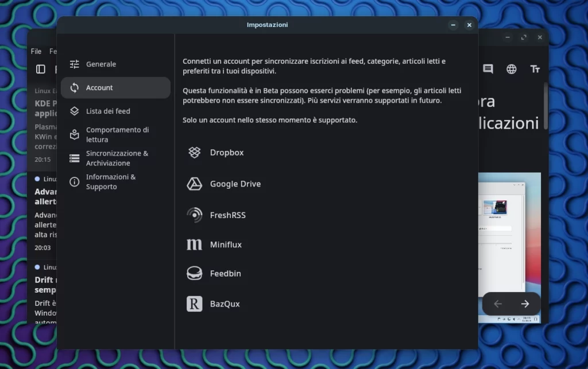Image resolution: width=588 pixels, height=369 pixels.
Task: Click the Dropbox logo icon
Action: point(194,153)
